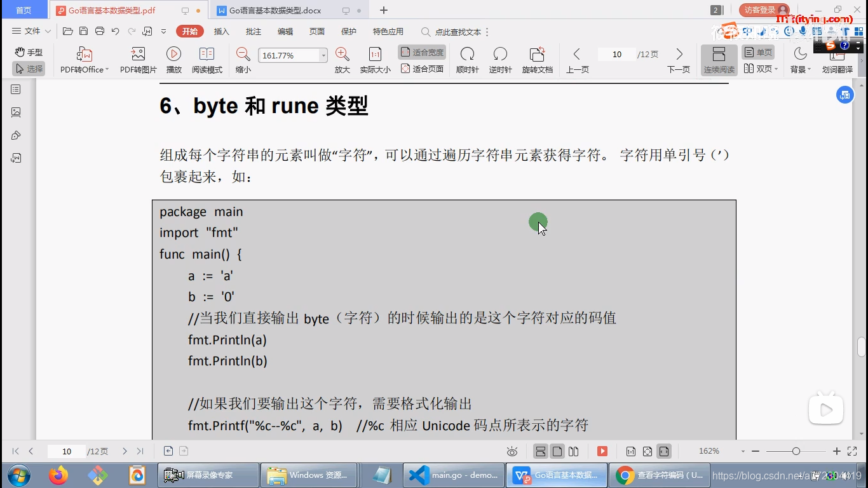Open 双页 double page dropdown
The width and height of the screenshot is (868, 488).
pos(761,69)
